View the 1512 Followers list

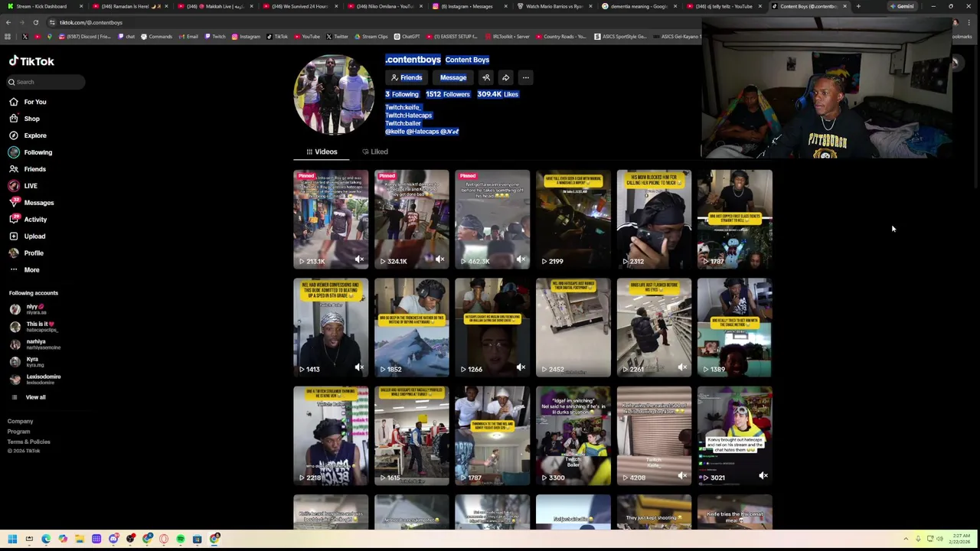[448, 94]
